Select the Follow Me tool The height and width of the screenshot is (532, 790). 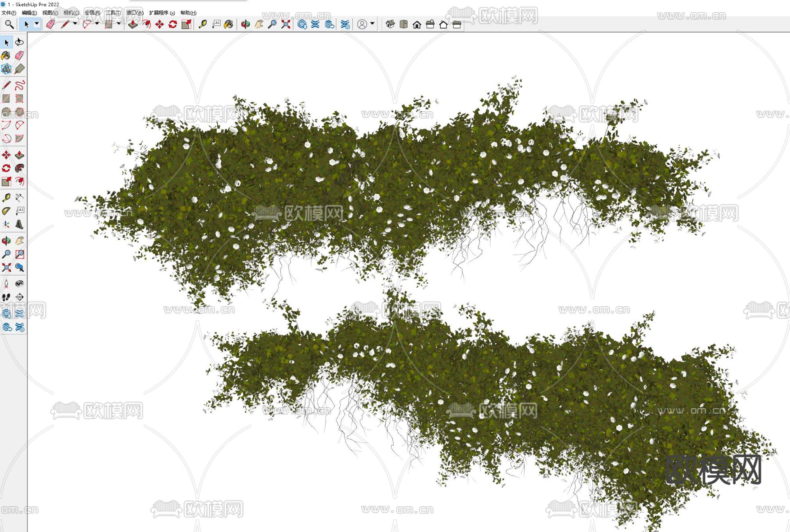point(19,168)
